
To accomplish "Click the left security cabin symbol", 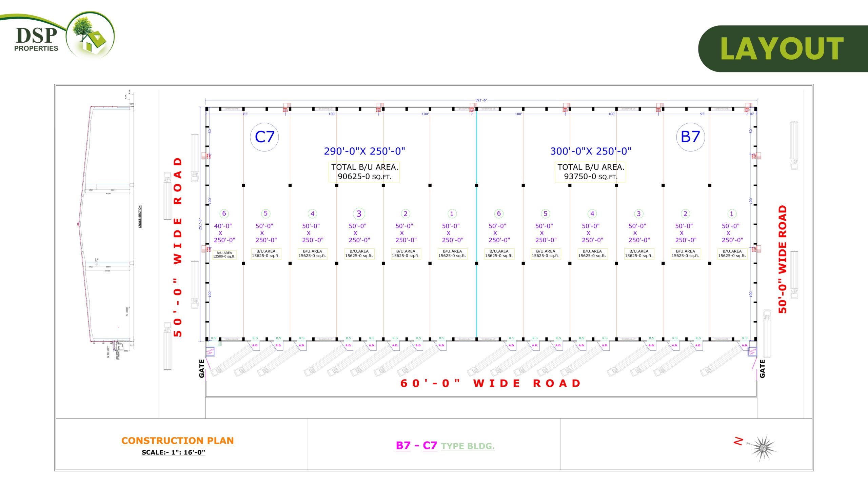I will [x=210, y=351].
